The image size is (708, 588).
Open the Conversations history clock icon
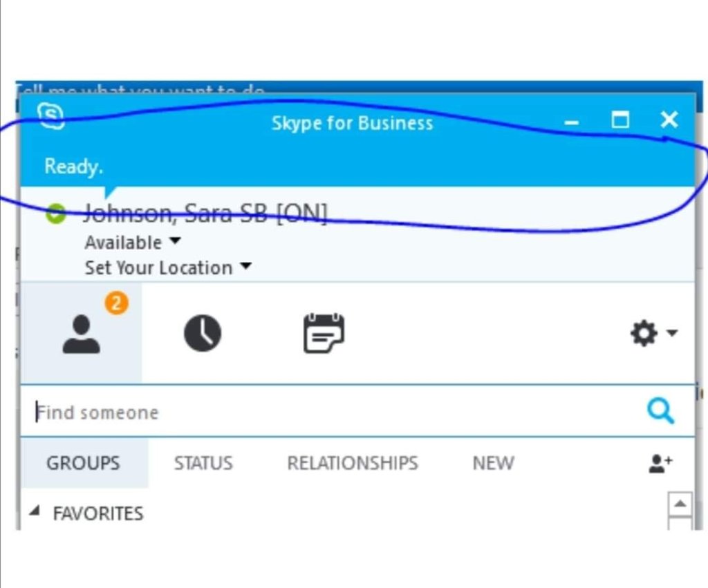pos(203,334)
